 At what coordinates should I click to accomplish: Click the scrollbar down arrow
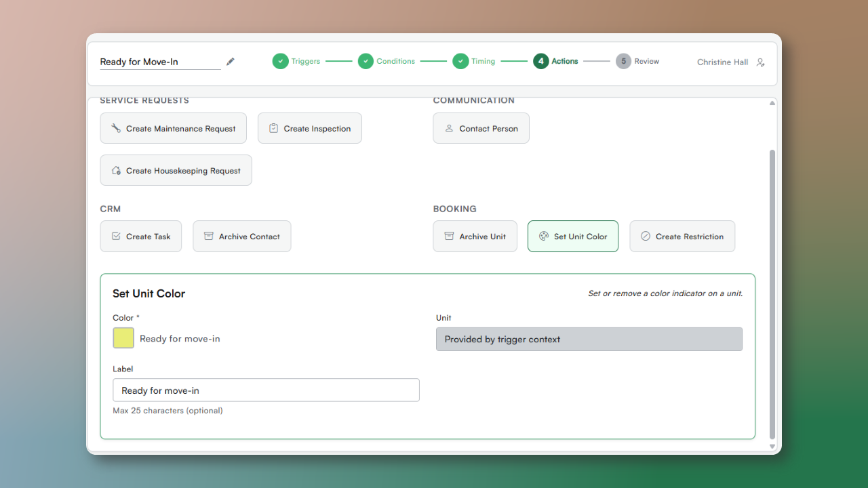772,447
